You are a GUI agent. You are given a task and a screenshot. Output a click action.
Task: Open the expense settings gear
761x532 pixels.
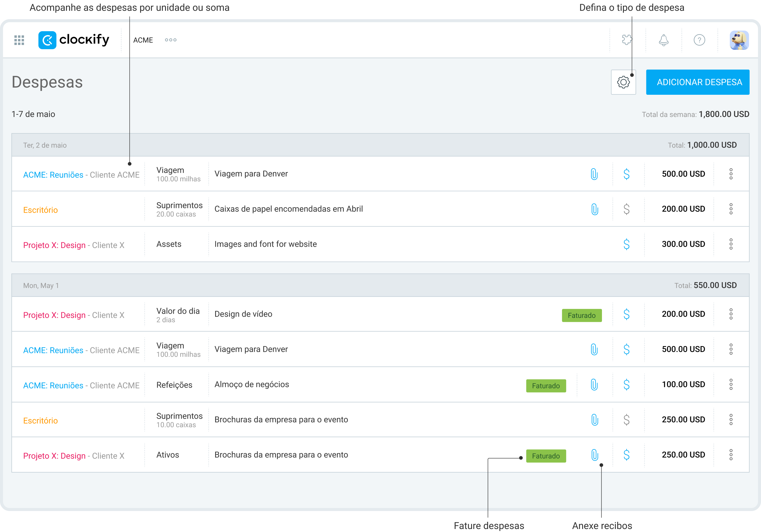(x=623, y=82)
